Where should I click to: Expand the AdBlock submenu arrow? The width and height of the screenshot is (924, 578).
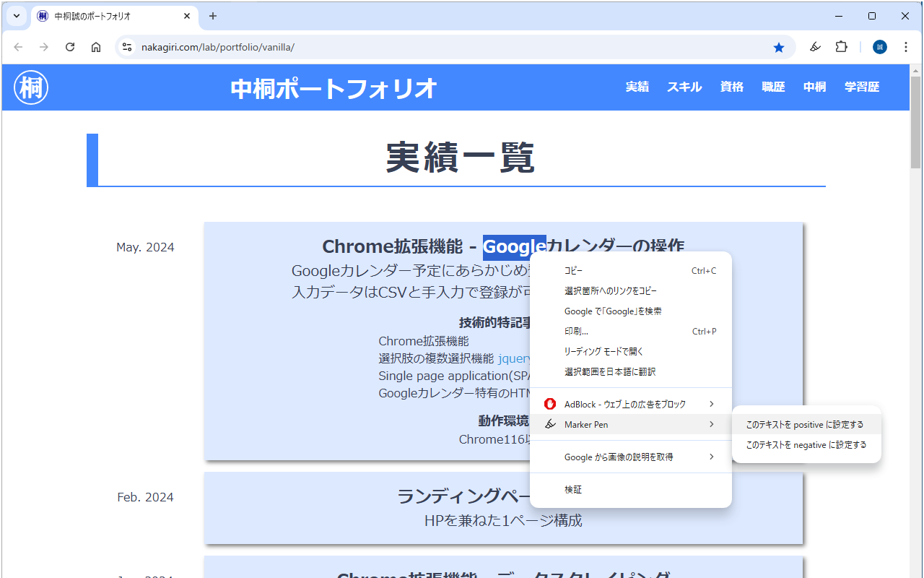click(712, 404)
